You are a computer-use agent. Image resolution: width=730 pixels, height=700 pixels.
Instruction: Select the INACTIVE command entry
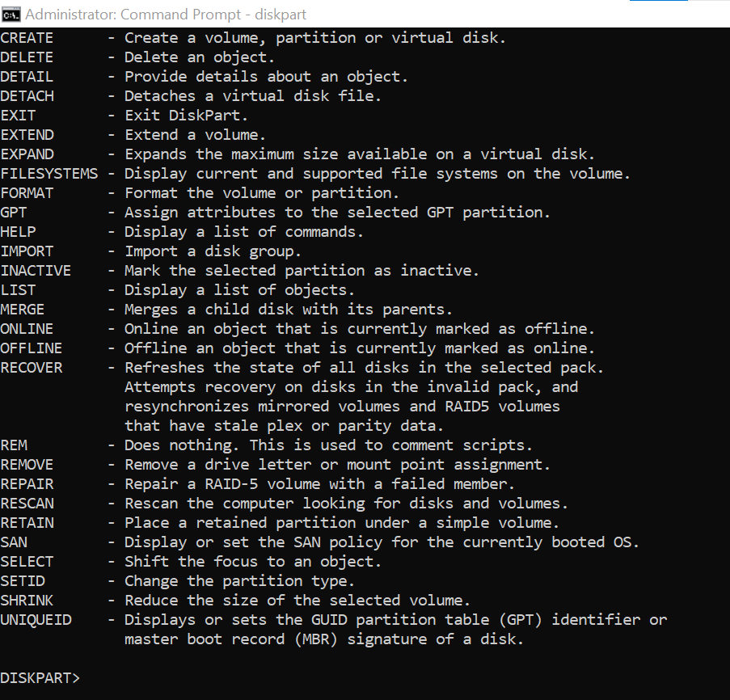[36, 271]
